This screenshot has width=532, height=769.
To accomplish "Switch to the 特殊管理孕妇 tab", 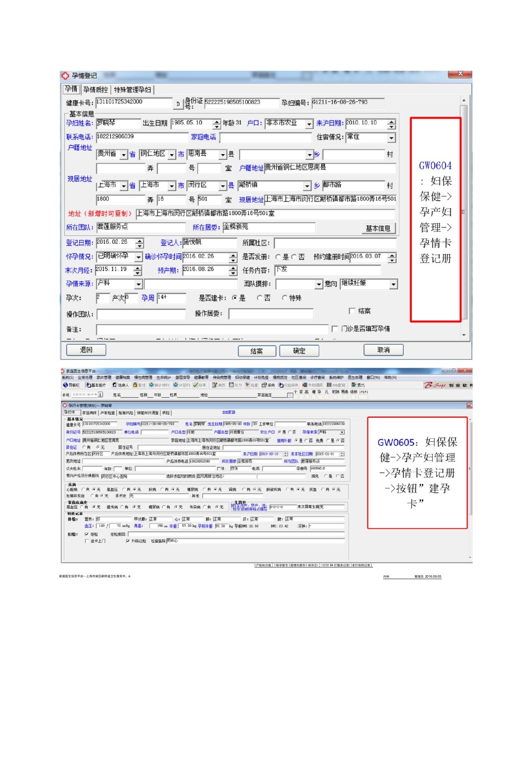I will [x=133, y=90].
